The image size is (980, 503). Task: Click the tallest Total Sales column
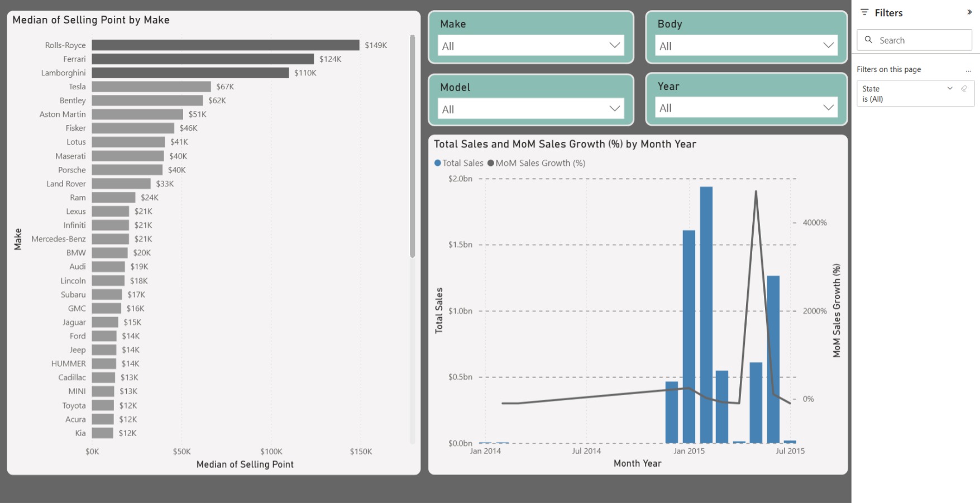[706, 315]
